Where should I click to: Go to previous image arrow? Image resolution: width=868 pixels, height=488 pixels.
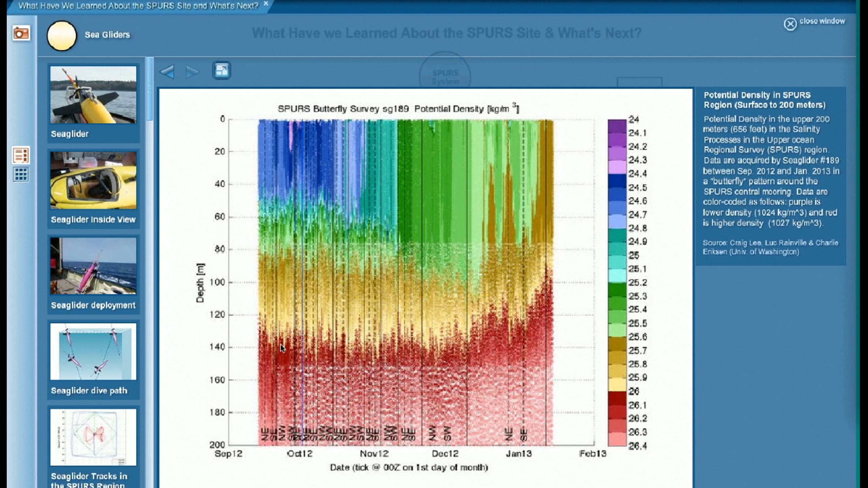coord(167,72)
